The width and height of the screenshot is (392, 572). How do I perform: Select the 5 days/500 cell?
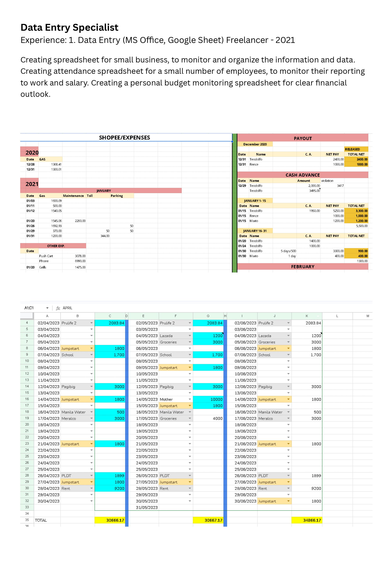point(285,251)
